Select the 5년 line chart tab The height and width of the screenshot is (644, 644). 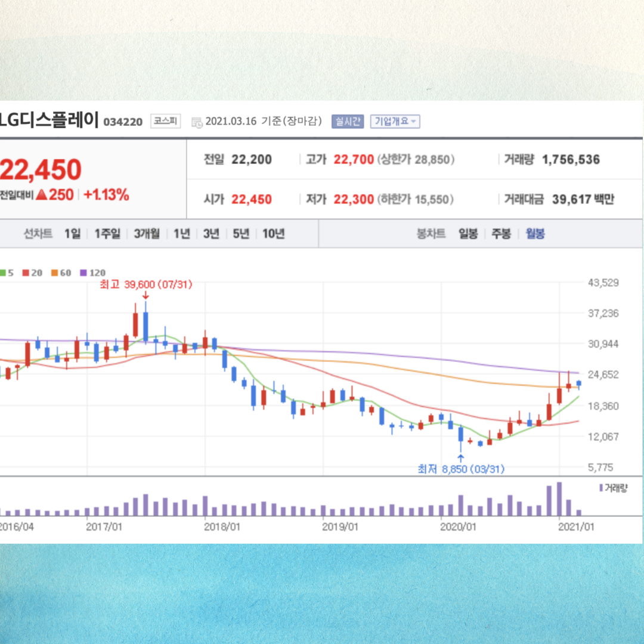click(241, 234)
